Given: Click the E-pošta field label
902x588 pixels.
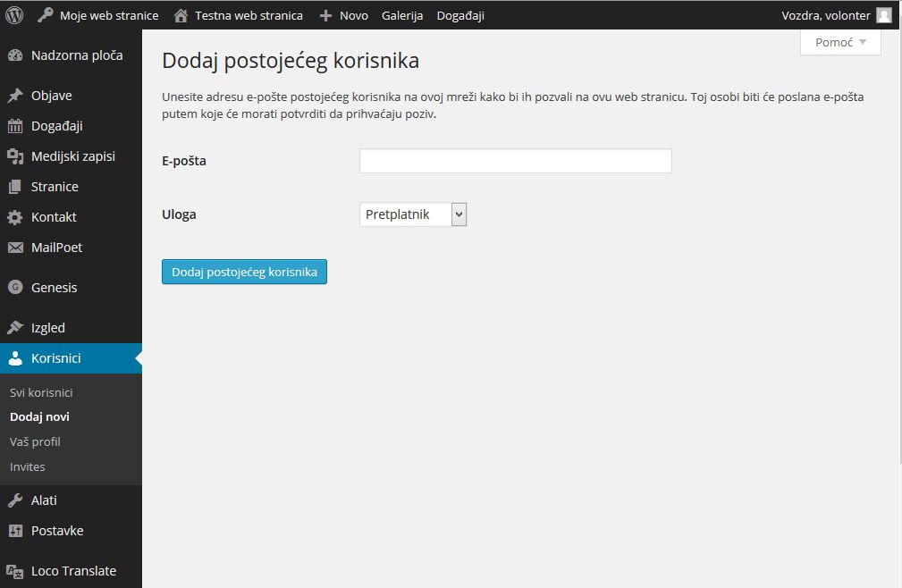Looking at the screenshot, I should (x=184, y=161).
